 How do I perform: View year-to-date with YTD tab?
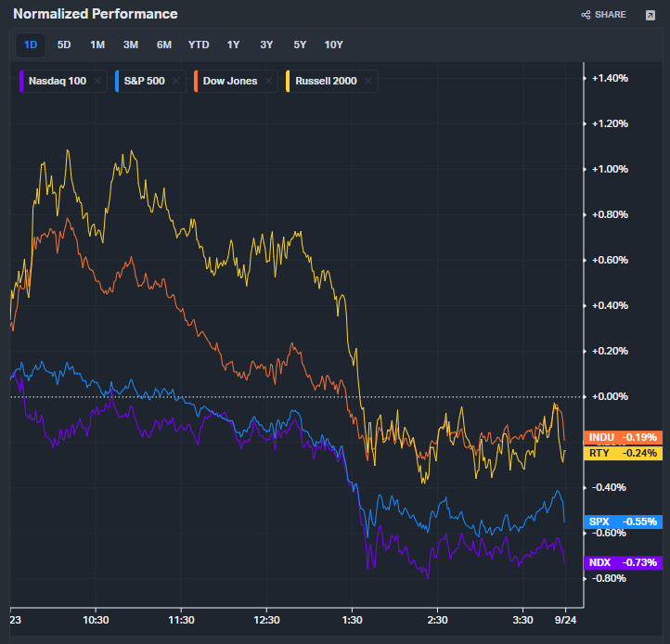pos(199,45)
